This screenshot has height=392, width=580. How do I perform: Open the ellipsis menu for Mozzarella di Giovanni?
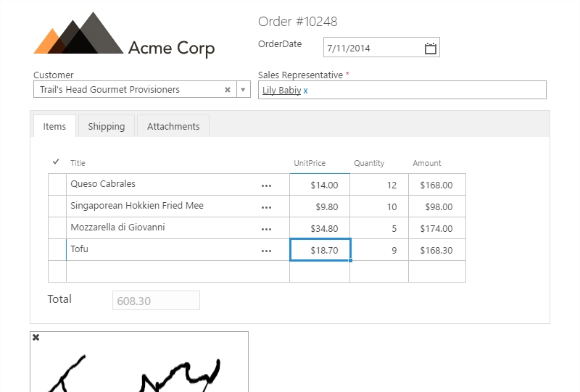(266, 229)
